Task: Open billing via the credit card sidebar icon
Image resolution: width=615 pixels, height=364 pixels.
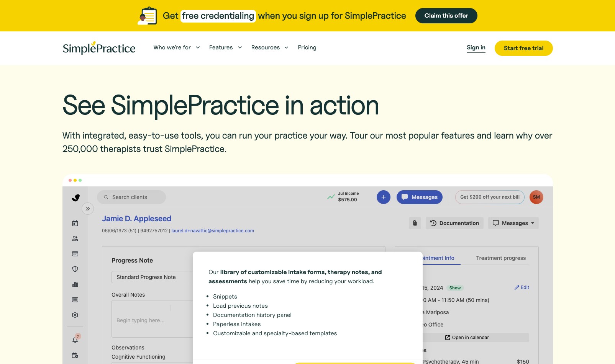Action: pos(75,253)
